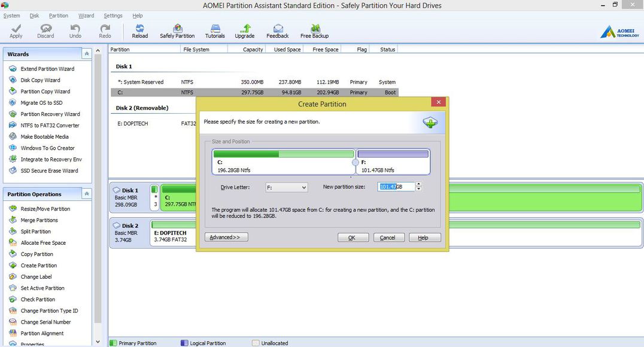
Task: Open the Wizard menu
Action: tap(86, 16)
